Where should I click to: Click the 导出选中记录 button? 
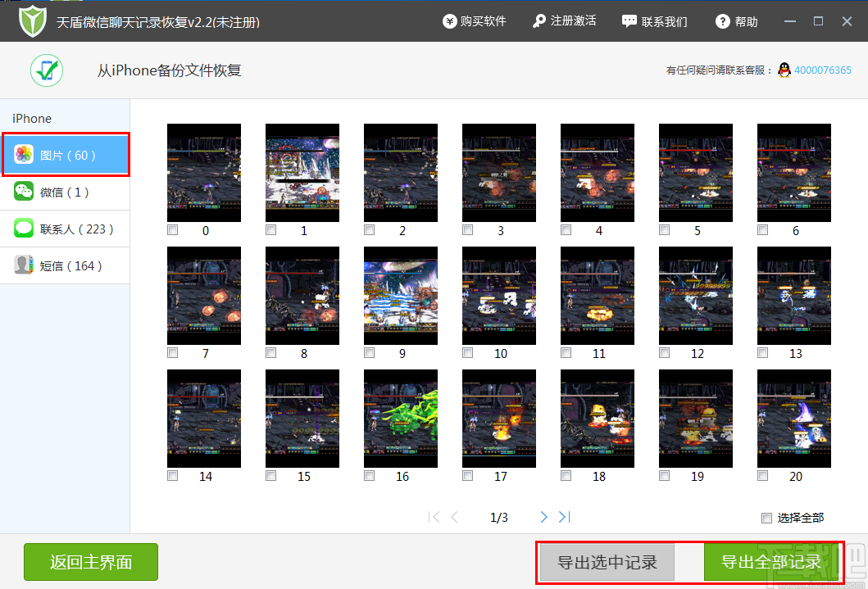[x=607, y=563]
